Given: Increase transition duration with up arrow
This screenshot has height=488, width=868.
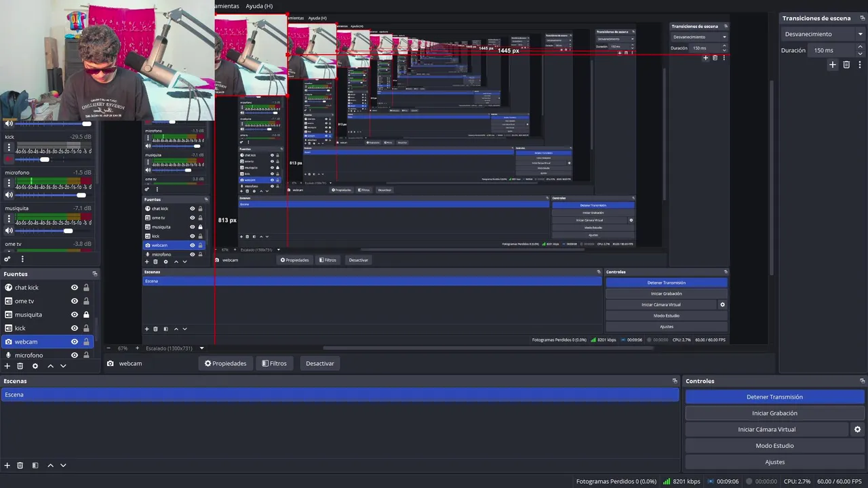Looking at the screenshot, I should 861,47.
